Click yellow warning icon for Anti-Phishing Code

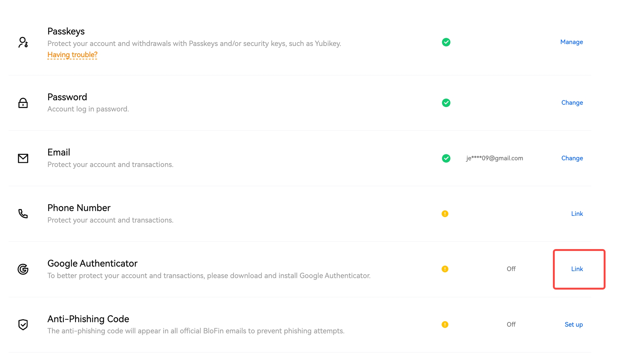[x=445, y=324]
